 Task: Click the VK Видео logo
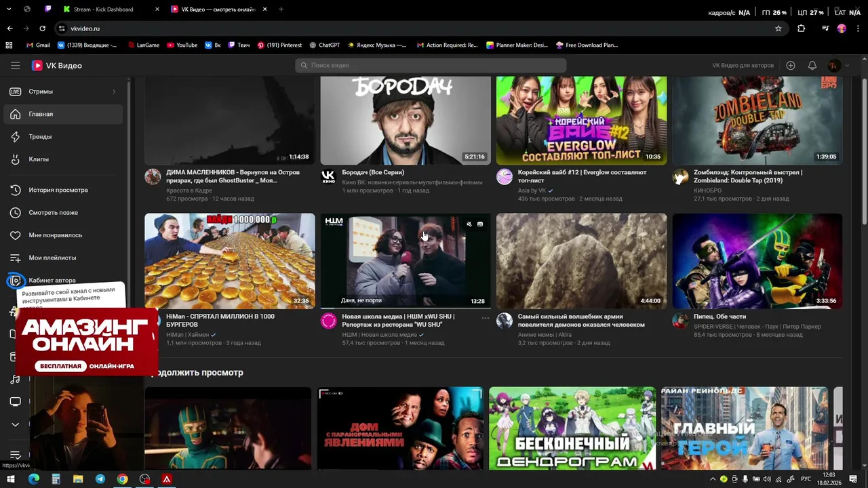[57, 66]
